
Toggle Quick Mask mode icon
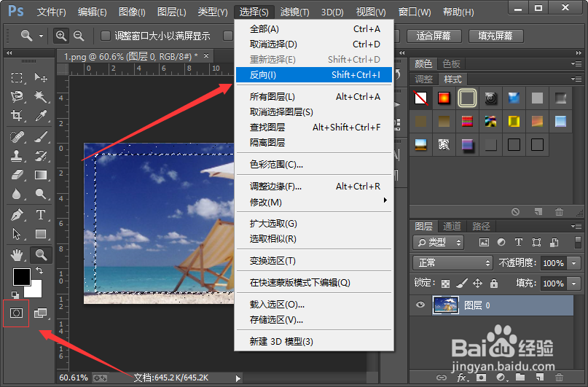pyautogui.click(x=17, y=313)
